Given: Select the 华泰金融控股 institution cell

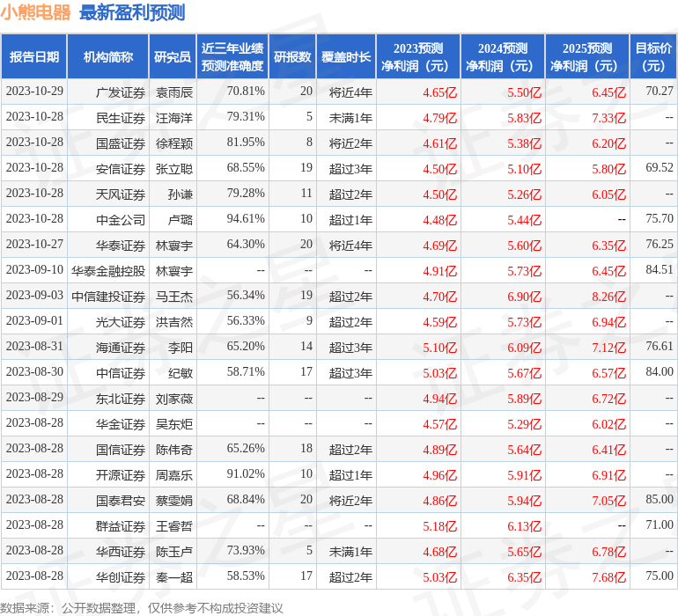Looking at the screenshot, I should tap(108, 271).
